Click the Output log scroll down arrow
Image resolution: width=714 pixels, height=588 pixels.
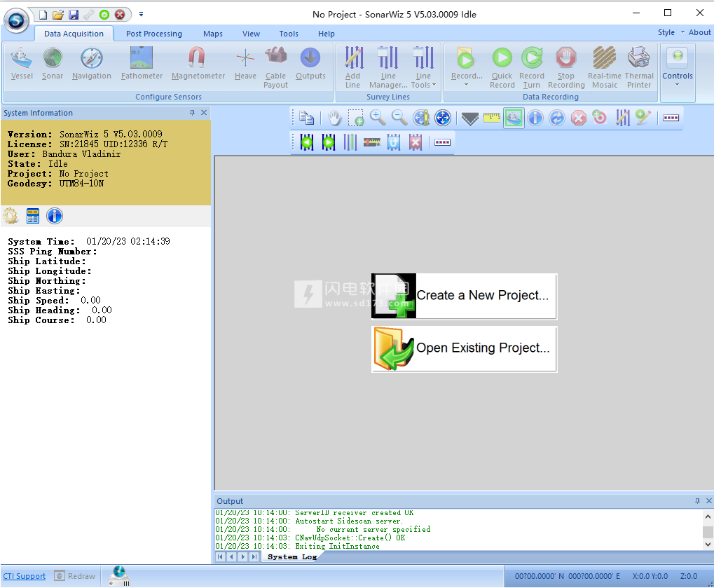(x=708, y=545)
